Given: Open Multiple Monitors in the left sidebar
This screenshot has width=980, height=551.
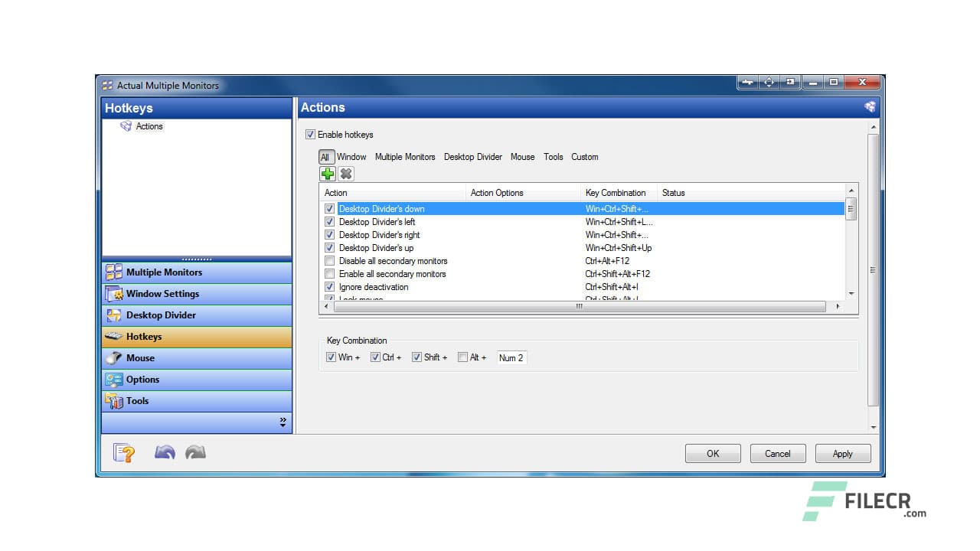Looking at the screenshot, I should [x=197, y=272].
